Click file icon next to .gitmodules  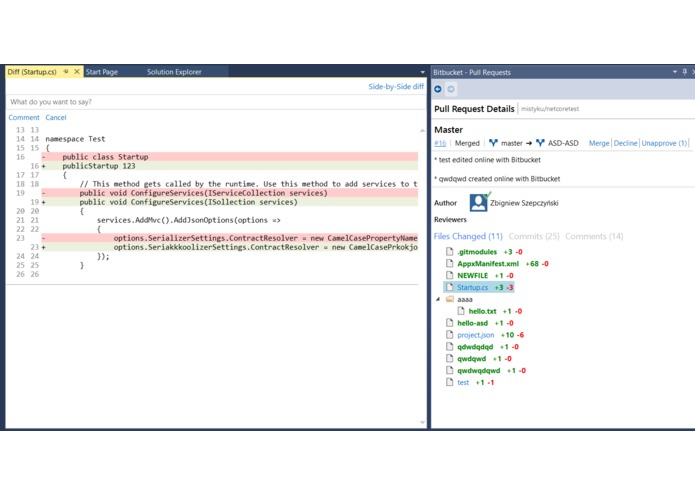pos(449,251)
